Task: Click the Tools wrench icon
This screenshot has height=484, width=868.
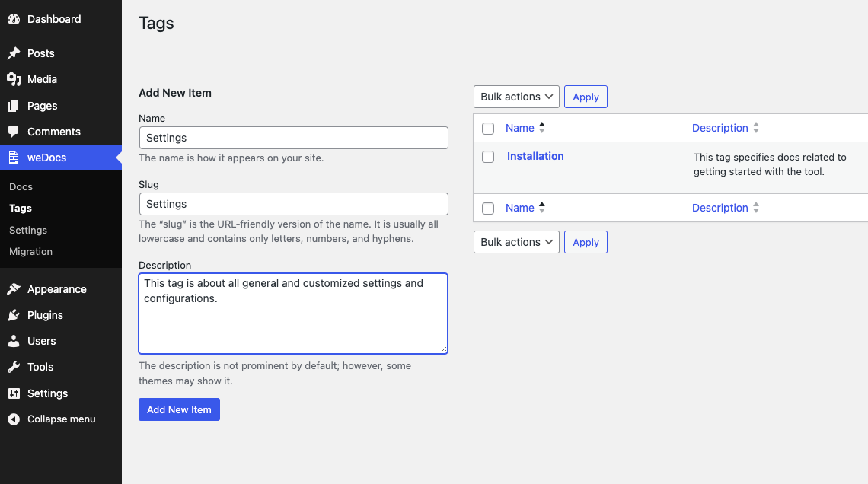Action: [14, 367]
